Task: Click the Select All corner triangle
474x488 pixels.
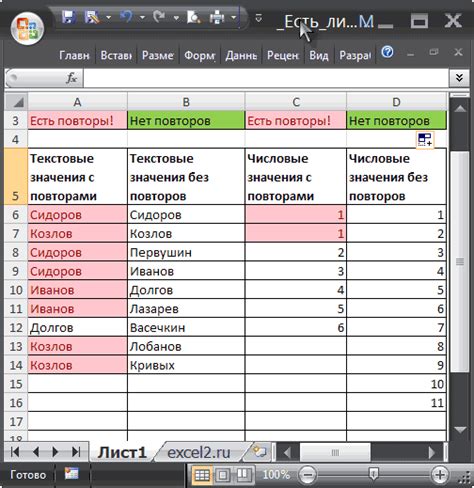Action: [16, 102]
